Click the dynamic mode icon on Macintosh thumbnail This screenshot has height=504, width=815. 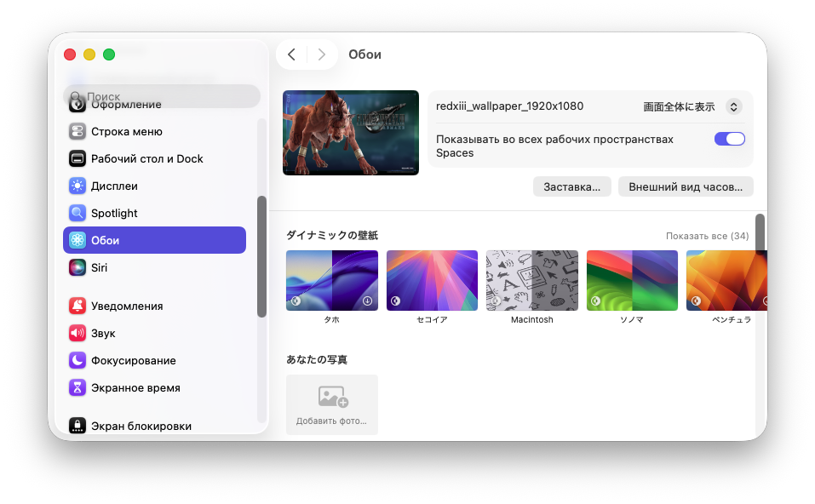click(x=496, y=301)
